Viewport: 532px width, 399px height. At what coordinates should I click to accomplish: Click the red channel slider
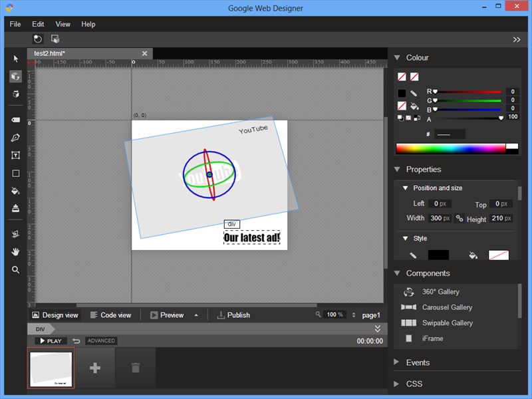pyautogui.click(x=467, y=92)
